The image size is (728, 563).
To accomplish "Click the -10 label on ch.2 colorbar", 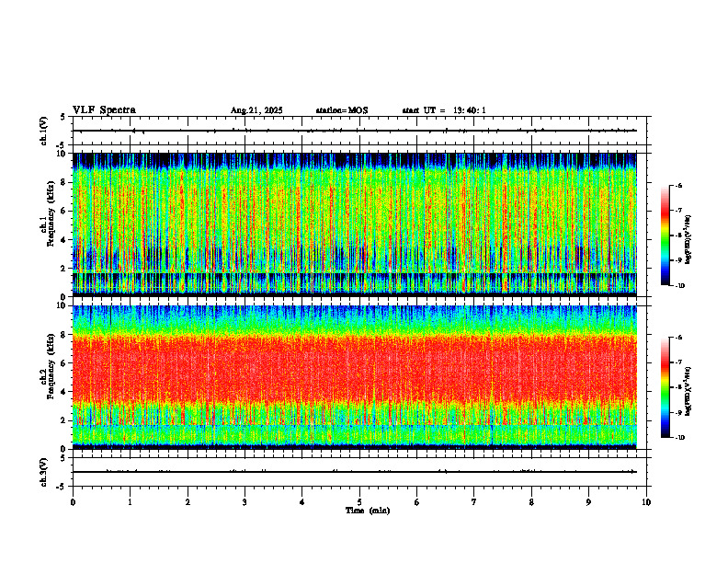I will pos(680,438).
